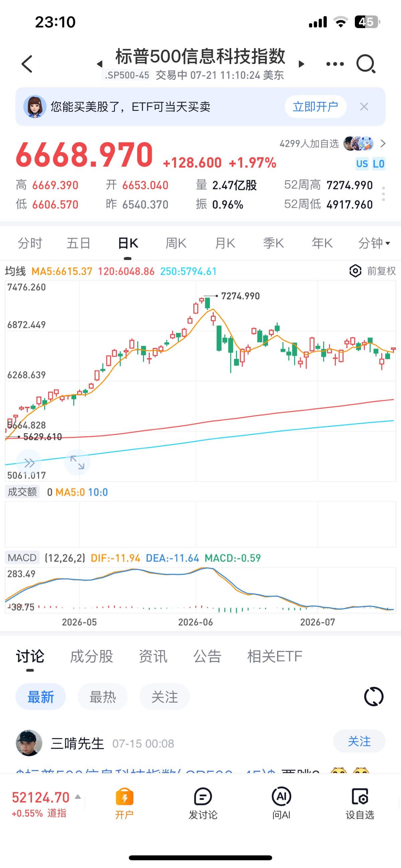Select 关注 discussion filter chip
401x868 pixels.
coord(164,697)
